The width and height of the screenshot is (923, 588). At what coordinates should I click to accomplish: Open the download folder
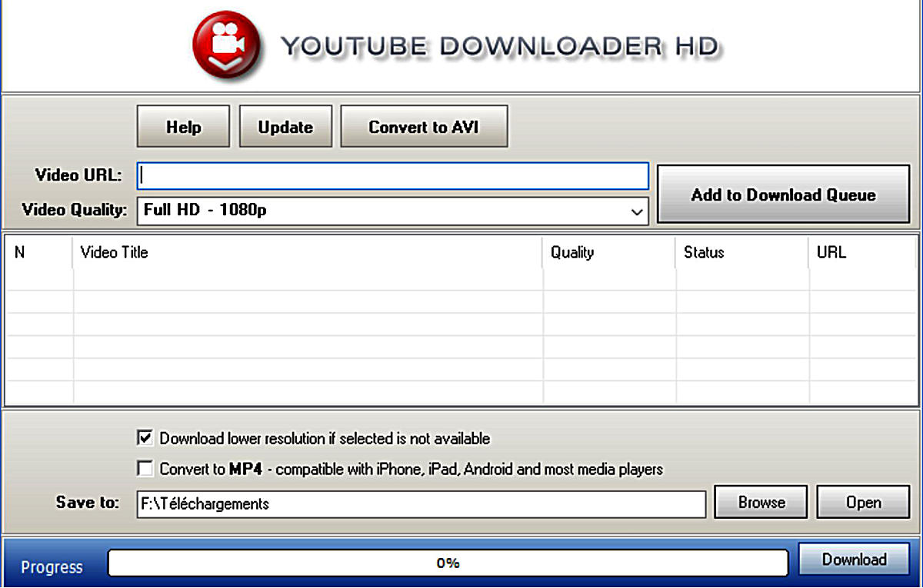point(863,503)
